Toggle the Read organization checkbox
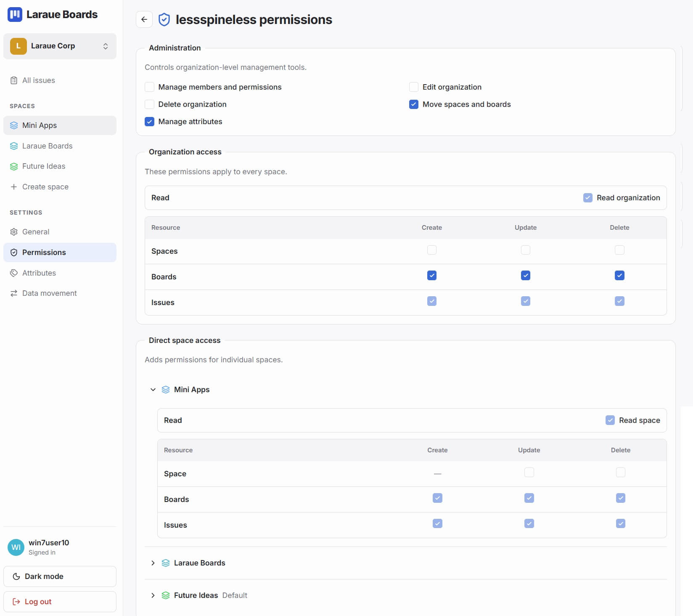 tap(588, 198)
